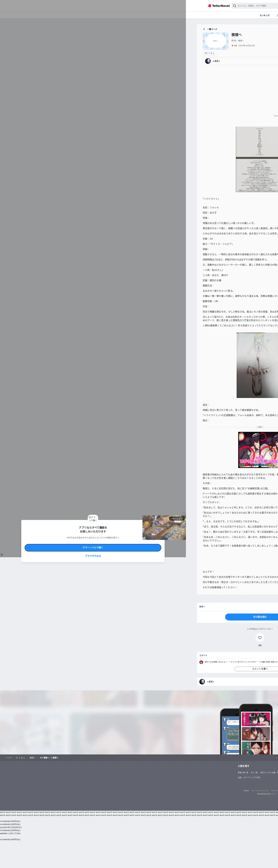
Task: Open the 雅様へ cover thumbnail
Action: pyautogui.click(x=216, y=41)
